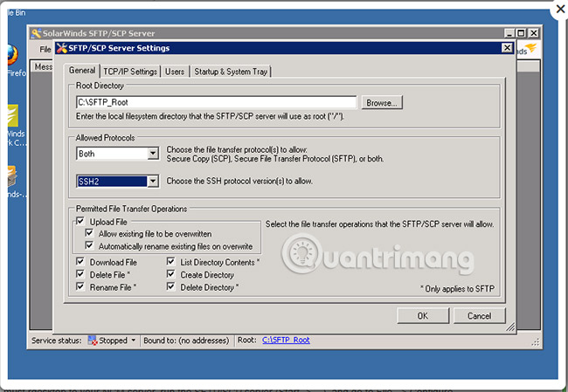The image size is (568, 392).
Task: Maximize the SolarWinds SFTP/SCP Server window
Action: pyautogui.click(x=521, y=33)
